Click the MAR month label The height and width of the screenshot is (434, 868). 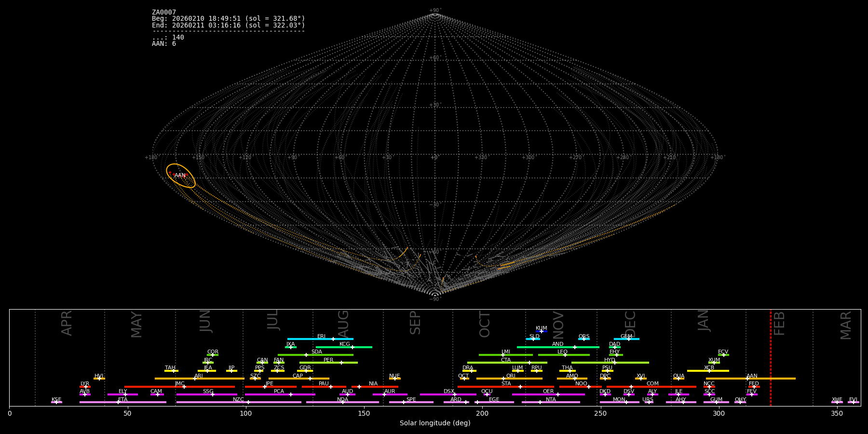coord(846,325)
